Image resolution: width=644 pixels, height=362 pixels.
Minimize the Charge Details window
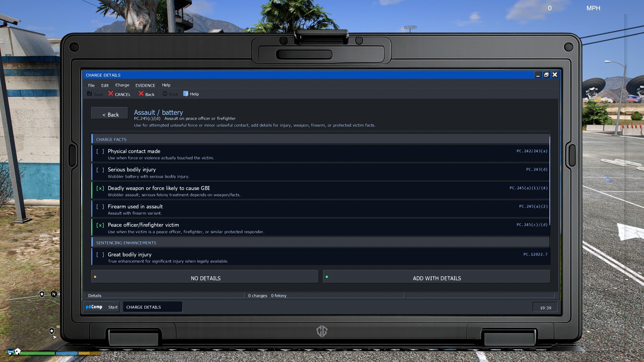pyautogui.click(x=538, y=75)
